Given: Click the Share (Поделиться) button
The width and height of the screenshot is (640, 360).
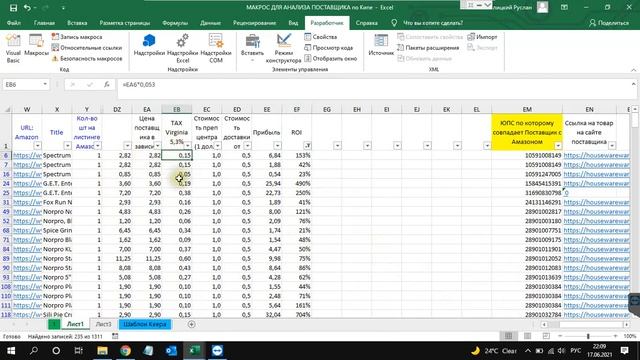Looking at the screenshot, I should click(x=609, y=23).
